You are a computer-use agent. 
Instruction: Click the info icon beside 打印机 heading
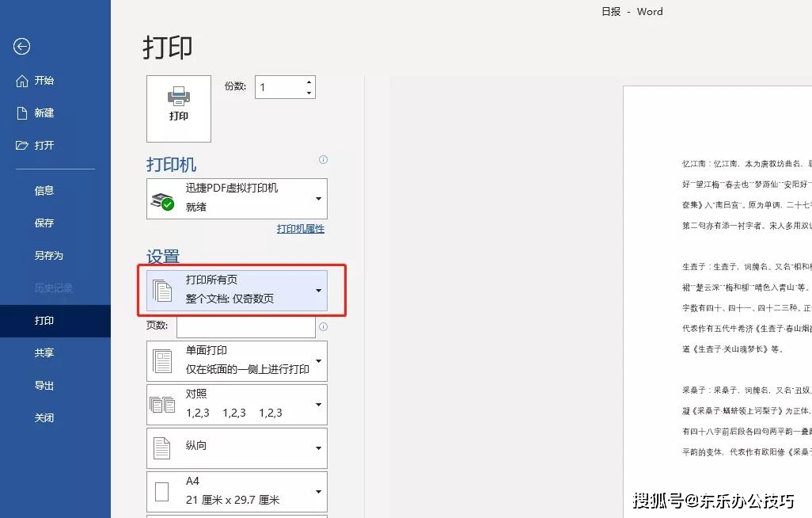click(323, 160)
